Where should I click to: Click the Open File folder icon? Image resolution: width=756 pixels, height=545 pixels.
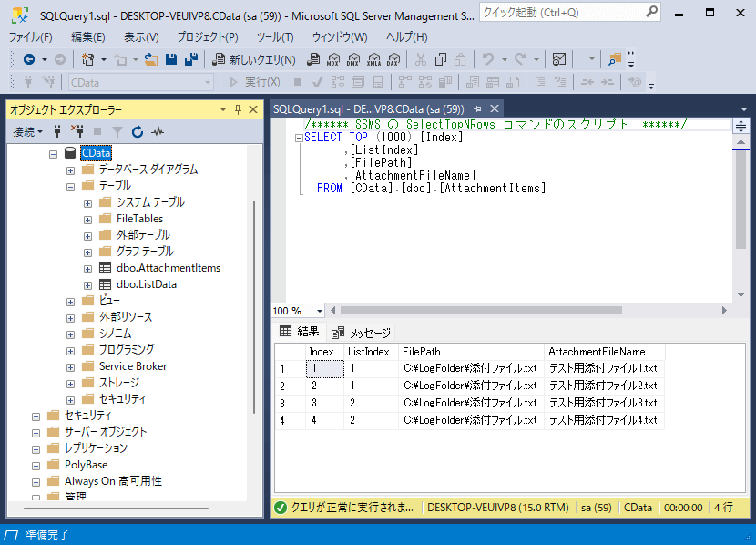151,59
